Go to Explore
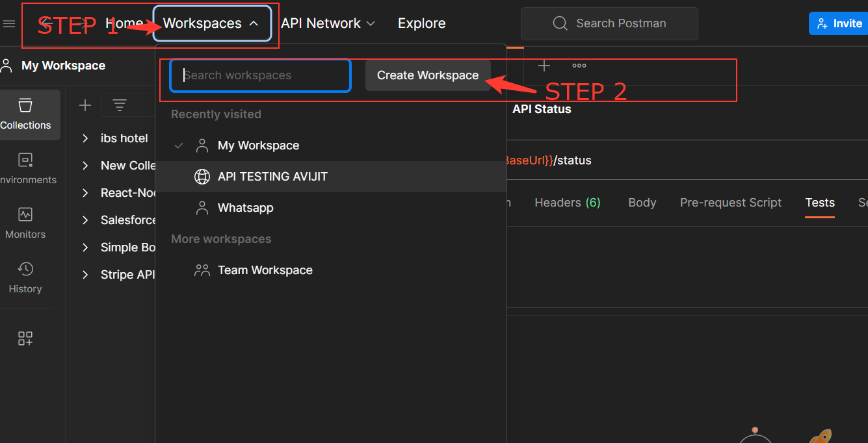The height and width of the screenshot is (443, 868). pyautogui.click(x=422, y=23)
